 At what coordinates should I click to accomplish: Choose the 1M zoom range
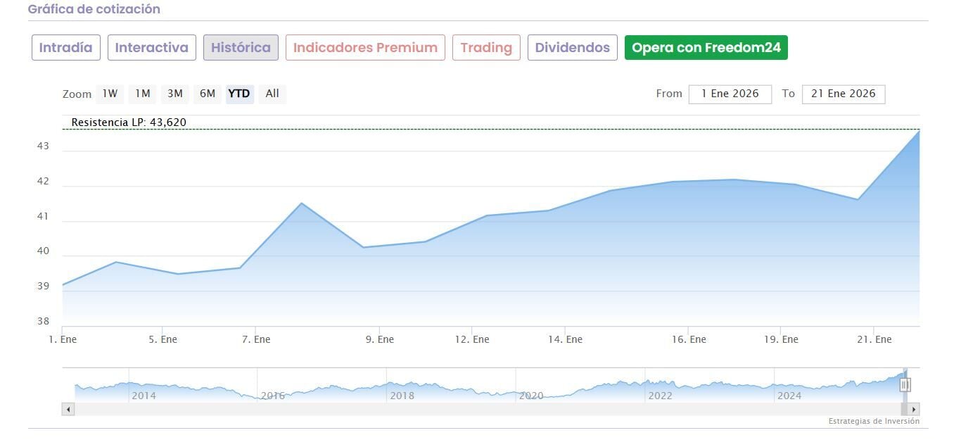tap(143, 94)
